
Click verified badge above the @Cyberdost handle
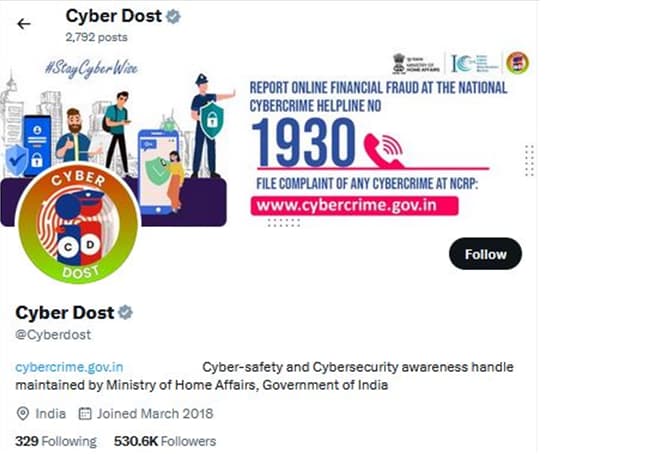(125, 313)
